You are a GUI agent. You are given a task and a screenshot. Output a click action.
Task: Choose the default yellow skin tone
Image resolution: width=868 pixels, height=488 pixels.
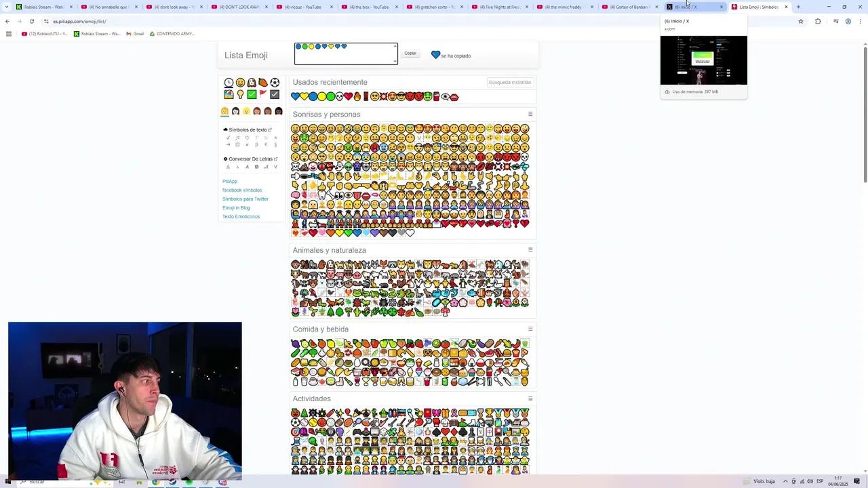coord(225,111)
